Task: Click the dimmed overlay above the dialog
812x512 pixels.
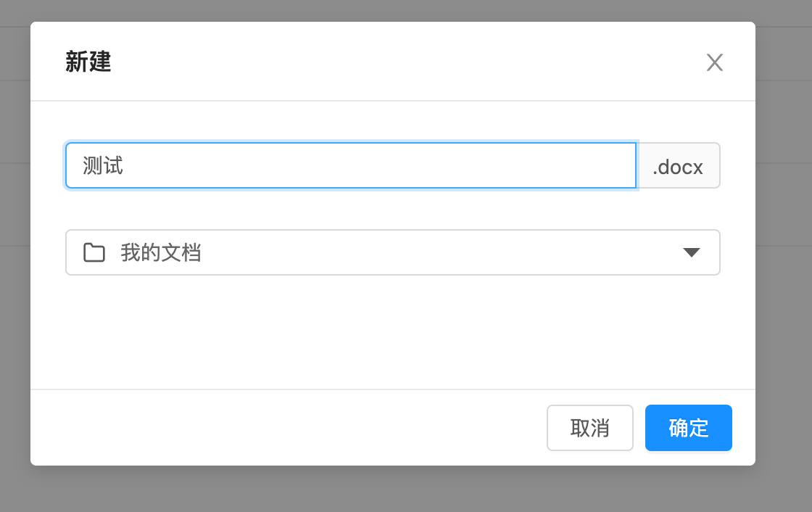Action: [x=391, y=10]
